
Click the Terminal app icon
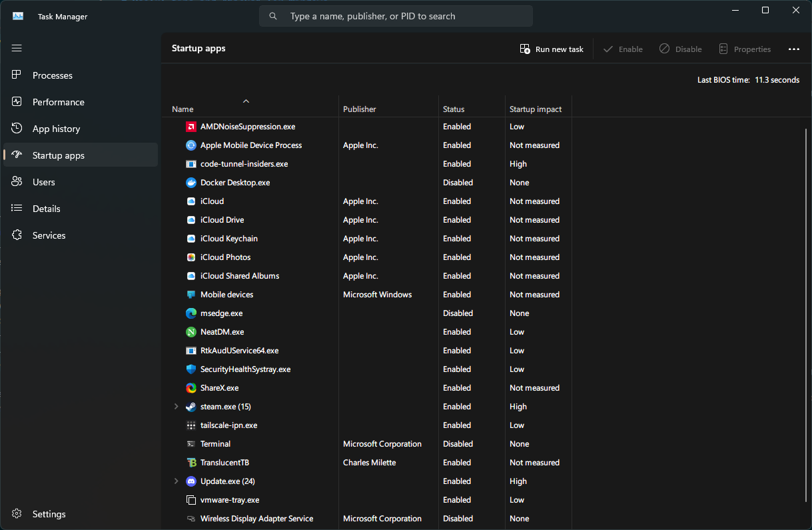click(x=191, y=444)
